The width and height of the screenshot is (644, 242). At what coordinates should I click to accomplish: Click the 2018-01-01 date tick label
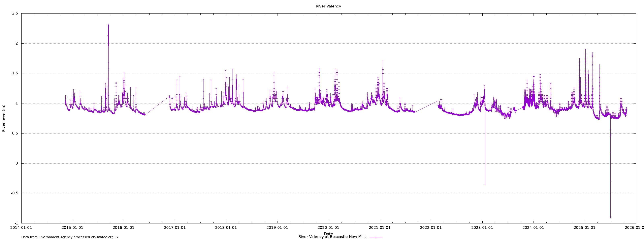[x=226, y=228]
